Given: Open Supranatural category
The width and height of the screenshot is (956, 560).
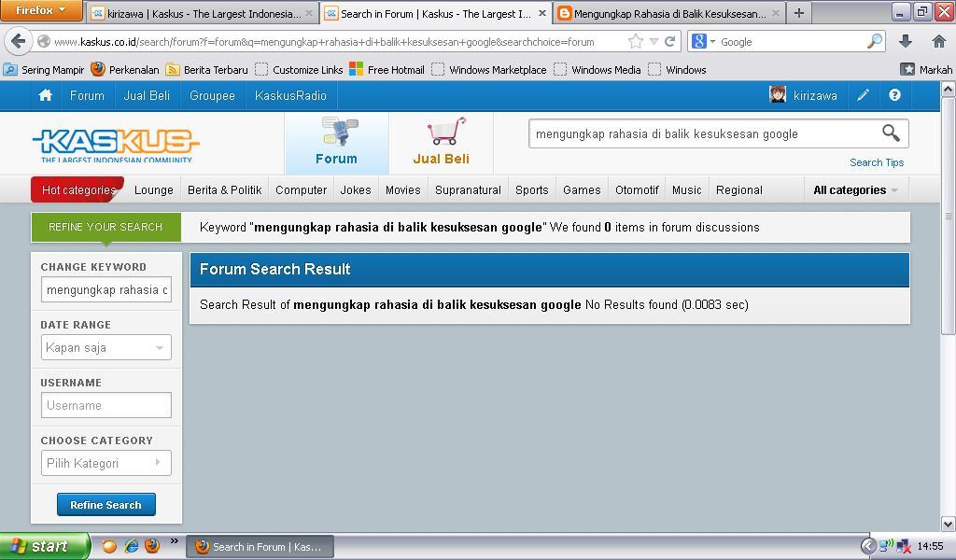Looking at the screenshot, I should pyautogui.click(x=469, y=190).
